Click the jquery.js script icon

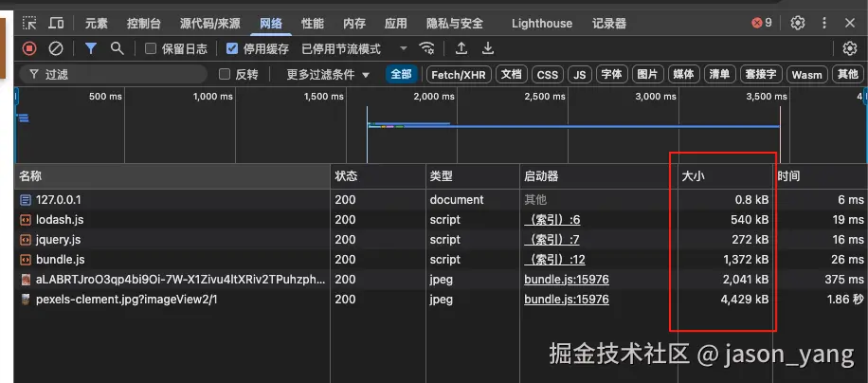point(26,240)
